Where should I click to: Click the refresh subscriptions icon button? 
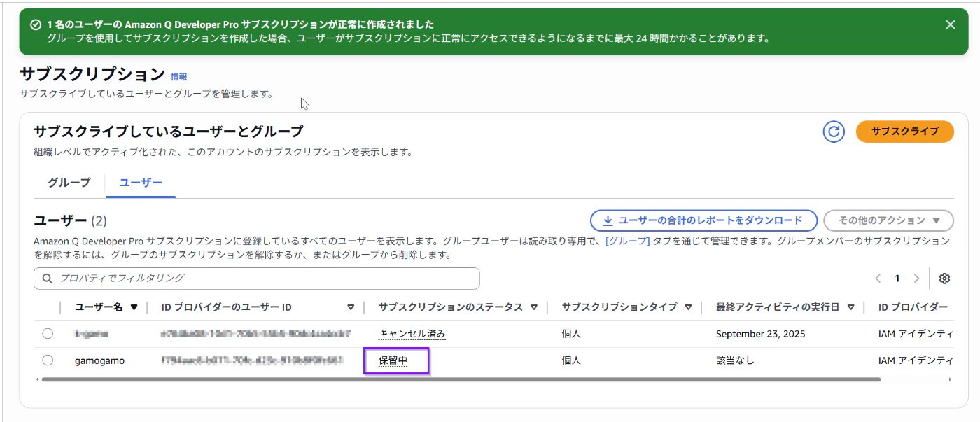[834, 132]
